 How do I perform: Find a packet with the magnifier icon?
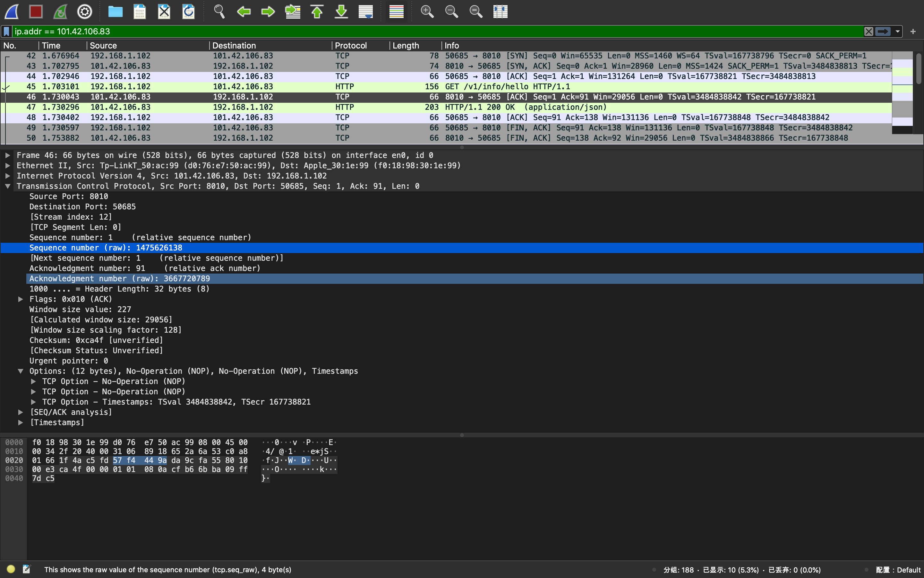[219, 12]
